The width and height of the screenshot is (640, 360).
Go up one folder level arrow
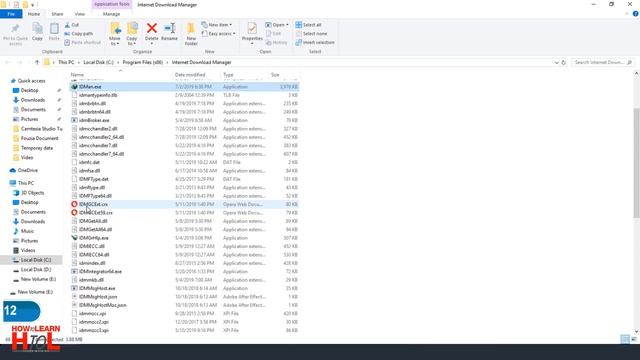click(x=37, y=62)
